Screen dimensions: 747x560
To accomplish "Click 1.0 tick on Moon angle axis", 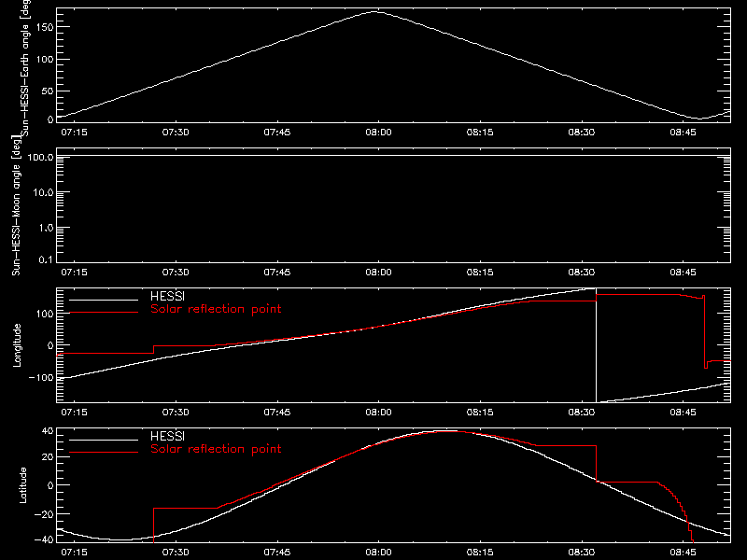I will [46, 228].
